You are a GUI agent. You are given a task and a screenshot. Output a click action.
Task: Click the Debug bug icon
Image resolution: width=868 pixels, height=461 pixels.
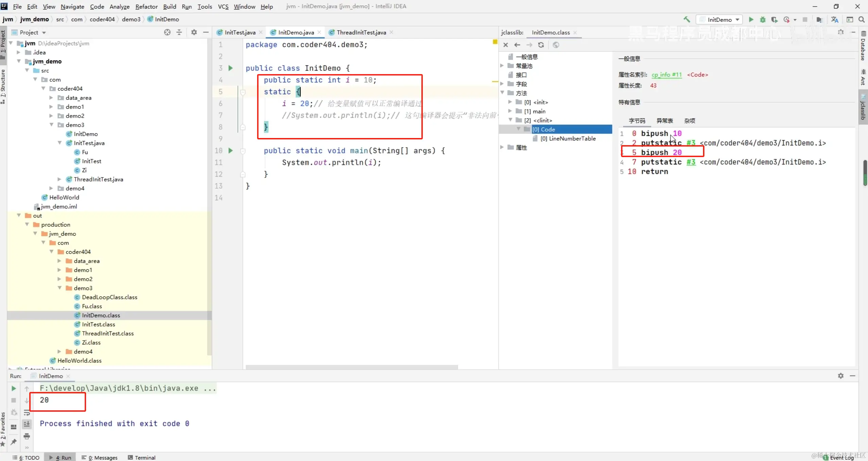[763, 19]
